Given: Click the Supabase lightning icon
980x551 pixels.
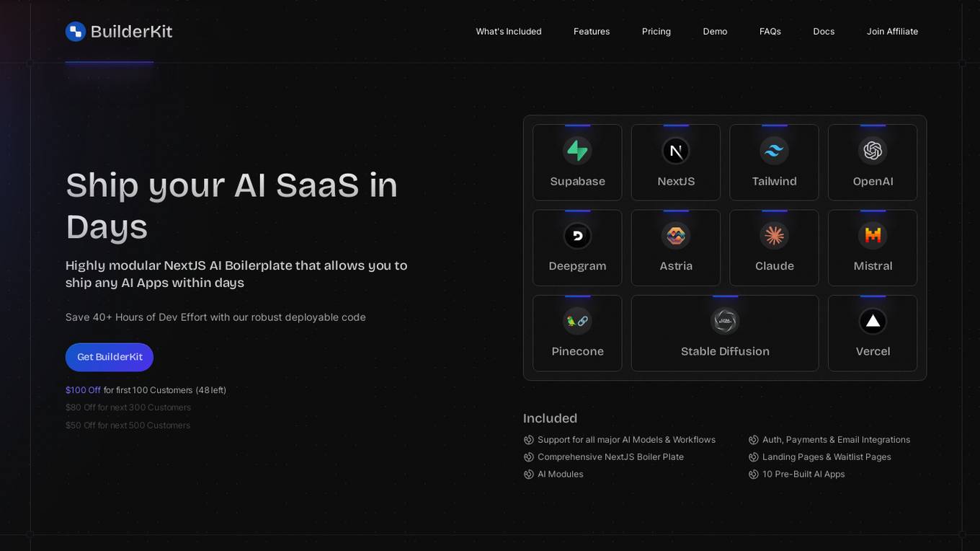Looking at the screenshot, I should [x=577, y=150].
